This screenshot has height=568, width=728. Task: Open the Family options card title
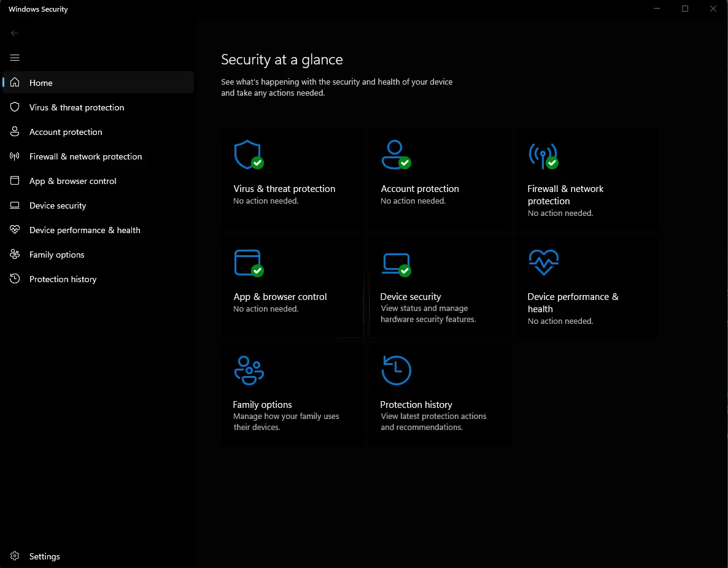(x=262, y=404)
